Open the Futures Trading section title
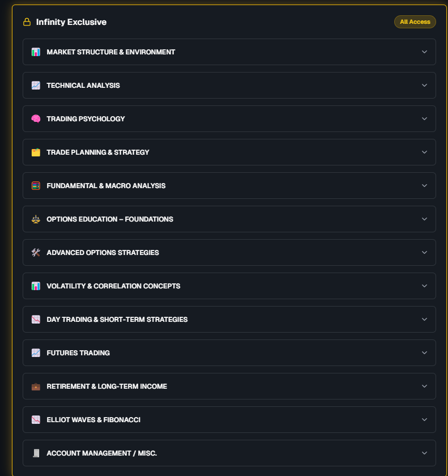Screen dimensions: 448x476 point(78,353)
